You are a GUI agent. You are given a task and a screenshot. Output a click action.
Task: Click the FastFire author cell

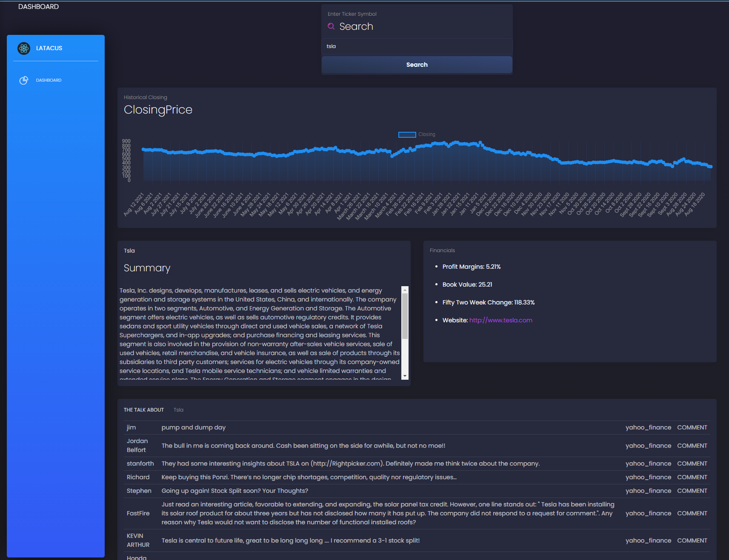tap(138, 513)
